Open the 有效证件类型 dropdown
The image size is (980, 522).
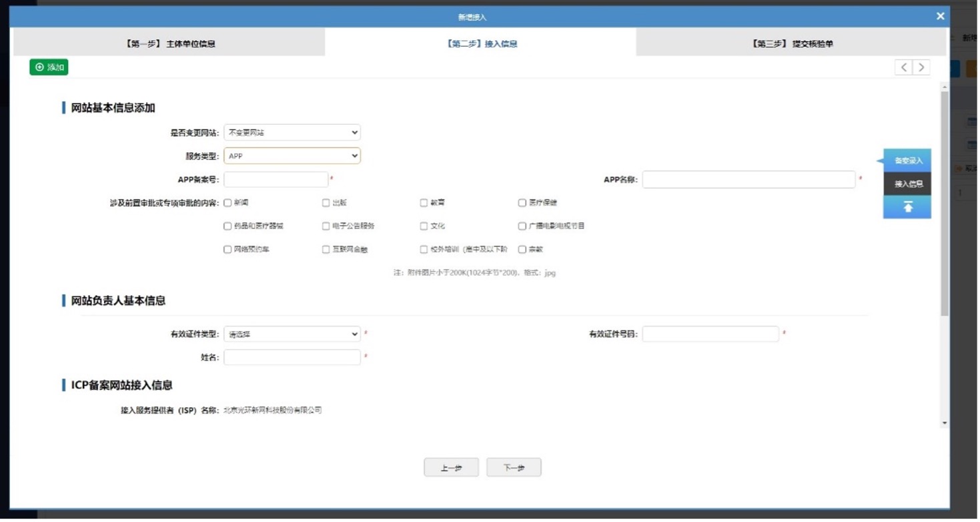tap(292, 334)
